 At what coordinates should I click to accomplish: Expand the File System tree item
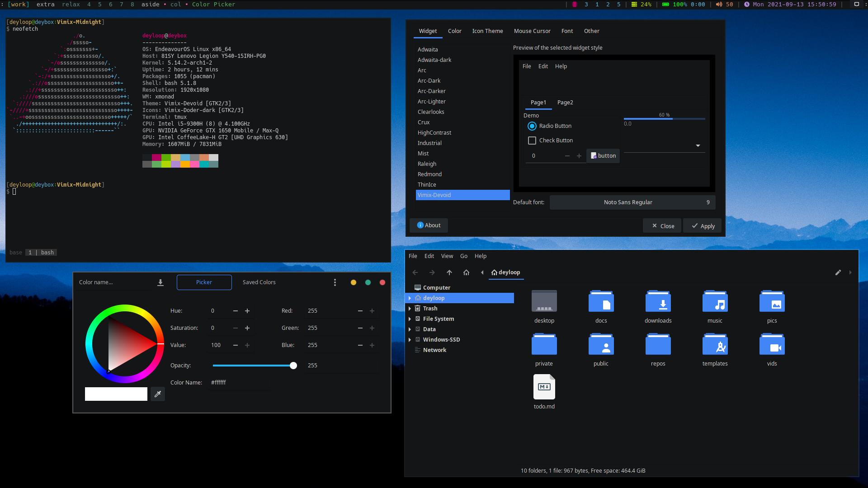[410, 319]
